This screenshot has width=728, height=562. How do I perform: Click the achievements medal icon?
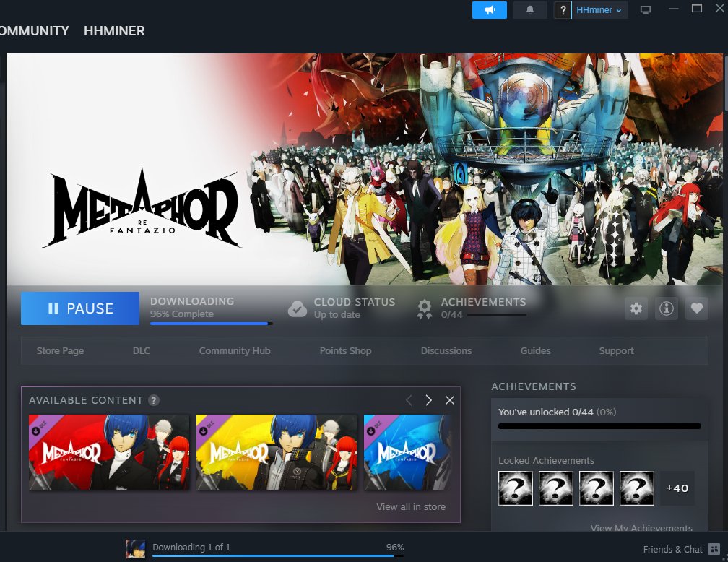pos(425,309)
